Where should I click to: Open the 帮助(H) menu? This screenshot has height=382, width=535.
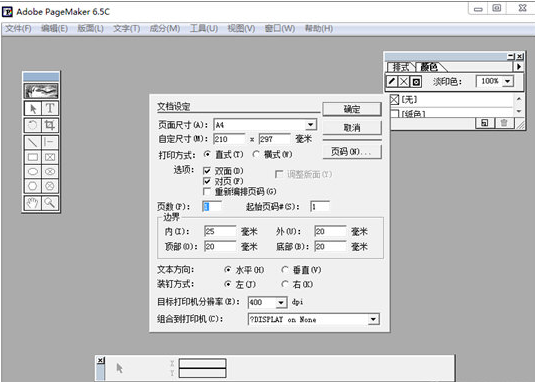point(319,29)
